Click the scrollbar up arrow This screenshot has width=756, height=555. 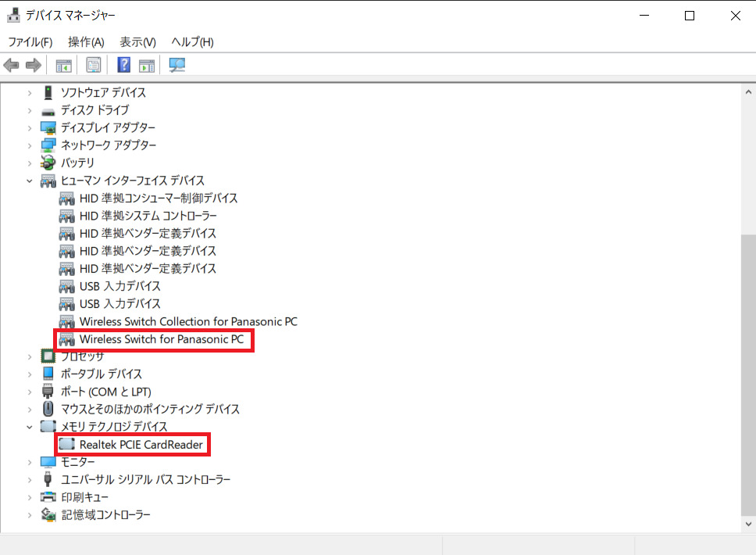tap(748, 91)
